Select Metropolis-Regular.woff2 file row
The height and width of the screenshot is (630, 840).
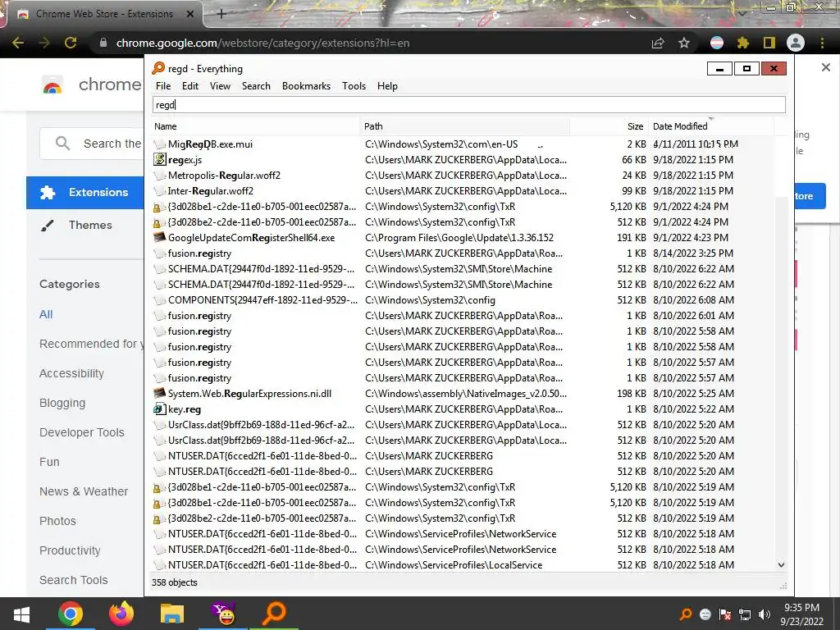[463, 176]
